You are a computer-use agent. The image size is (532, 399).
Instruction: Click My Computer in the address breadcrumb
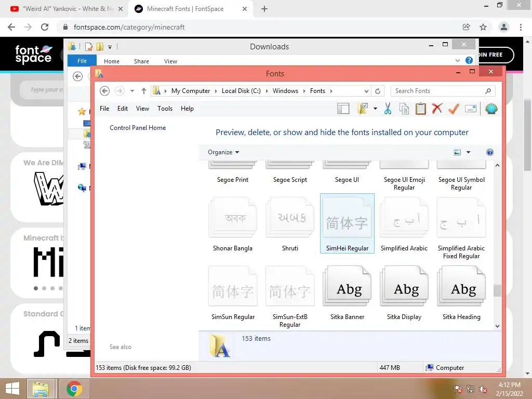point(191,91)
